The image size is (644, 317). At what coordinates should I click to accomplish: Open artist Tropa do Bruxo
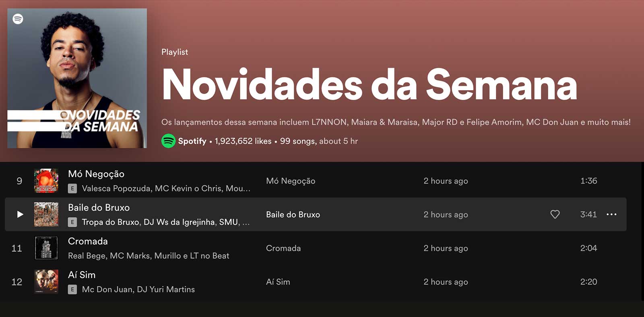click(110, 222)
